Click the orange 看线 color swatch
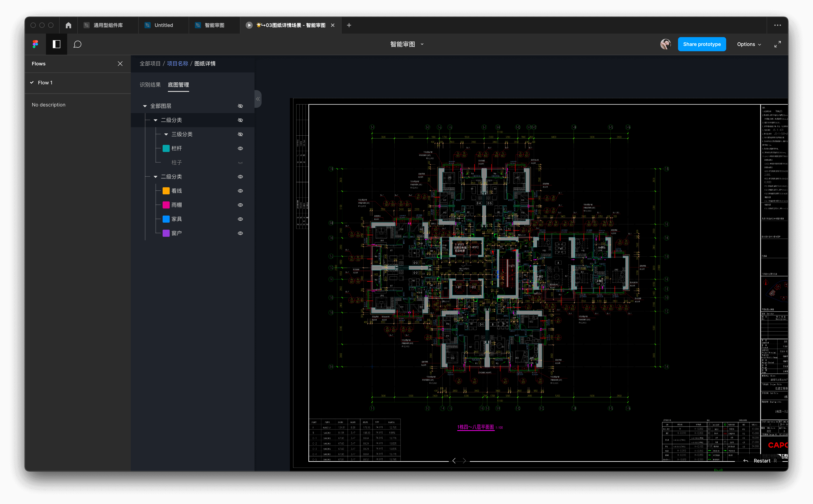The height and width of the screenshot is (504, 813). tap(166, 191)
